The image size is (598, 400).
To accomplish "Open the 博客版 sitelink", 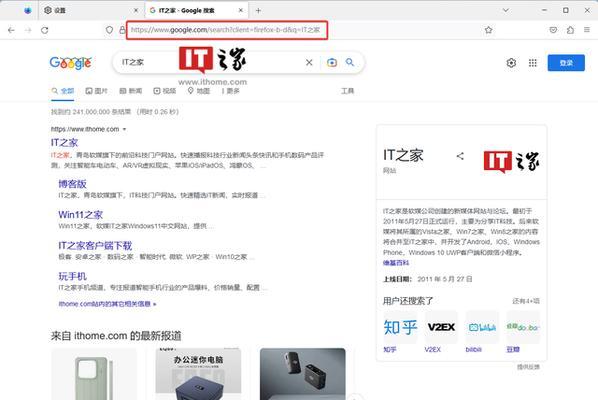I will [x=72, y=184].
